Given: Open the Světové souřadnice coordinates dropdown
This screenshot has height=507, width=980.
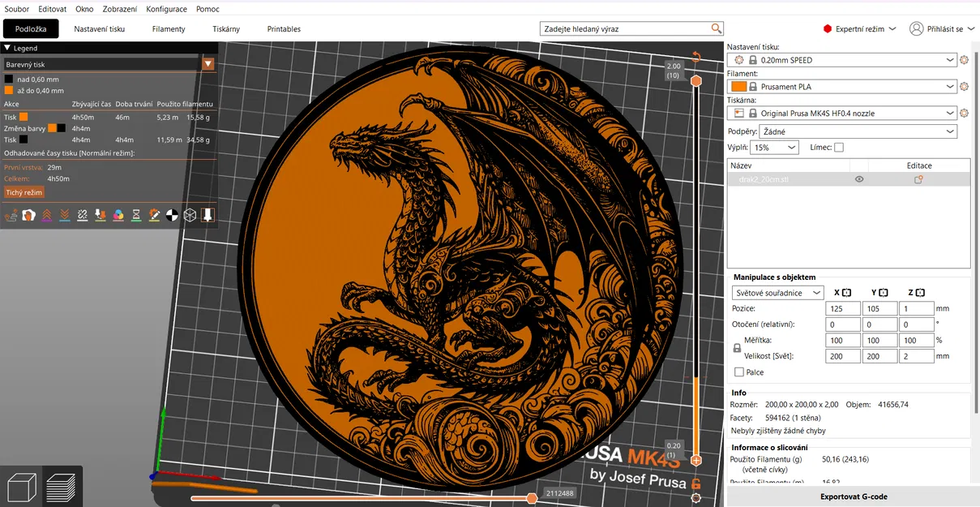Looking at the screenshot, I should pos(778,293).
